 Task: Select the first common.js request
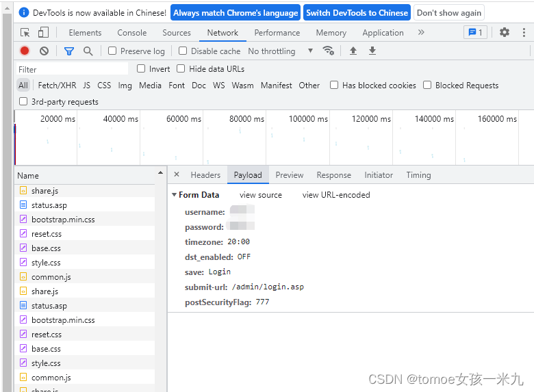click(85, 276)
